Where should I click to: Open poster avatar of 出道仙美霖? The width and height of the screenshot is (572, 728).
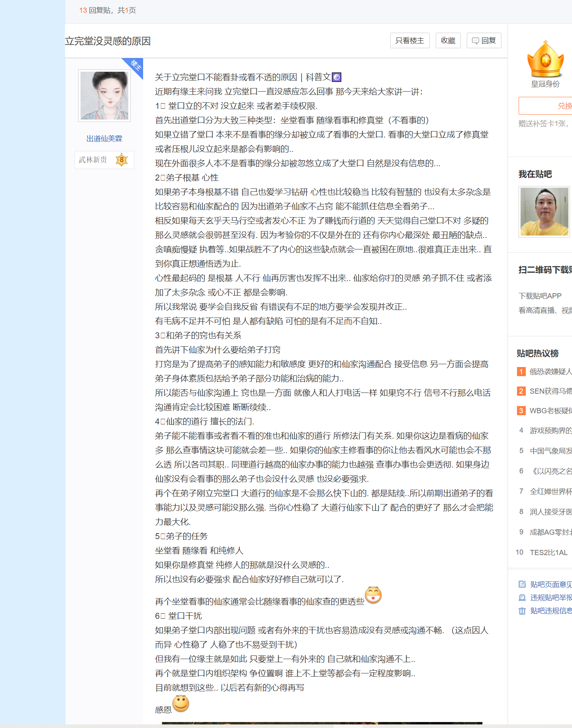tap(104, 96)
